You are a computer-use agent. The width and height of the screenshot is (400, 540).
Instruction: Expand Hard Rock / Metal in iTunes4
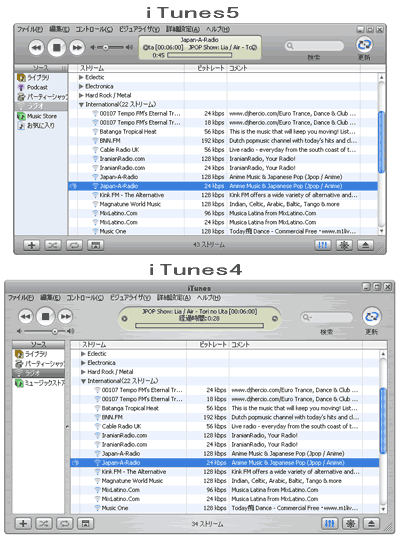point(83,372)
